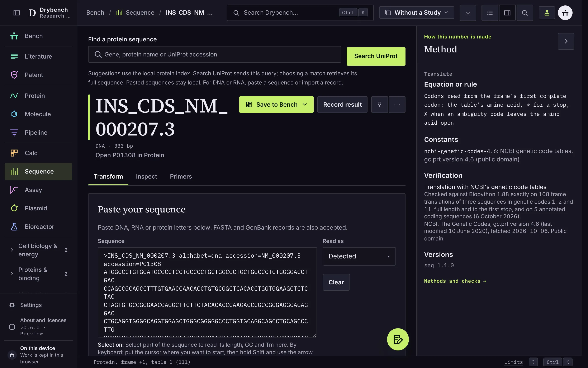Click the Search UniProt button
This screenshot has height=368, width=588.
(x=376, y=56)
